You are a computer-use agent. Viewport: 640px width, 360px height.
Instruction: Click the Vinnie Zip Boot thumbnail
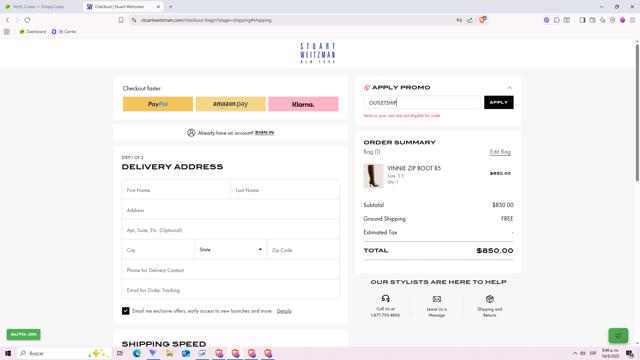click(x=373, y=176)
